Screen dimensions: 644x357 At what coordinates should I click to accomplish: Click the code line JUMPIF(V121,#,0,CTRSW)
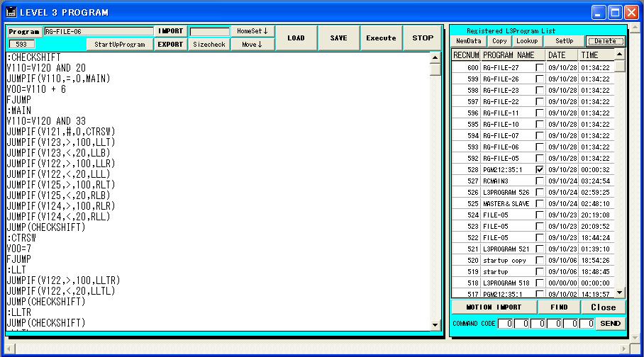(x=61, y=132)
